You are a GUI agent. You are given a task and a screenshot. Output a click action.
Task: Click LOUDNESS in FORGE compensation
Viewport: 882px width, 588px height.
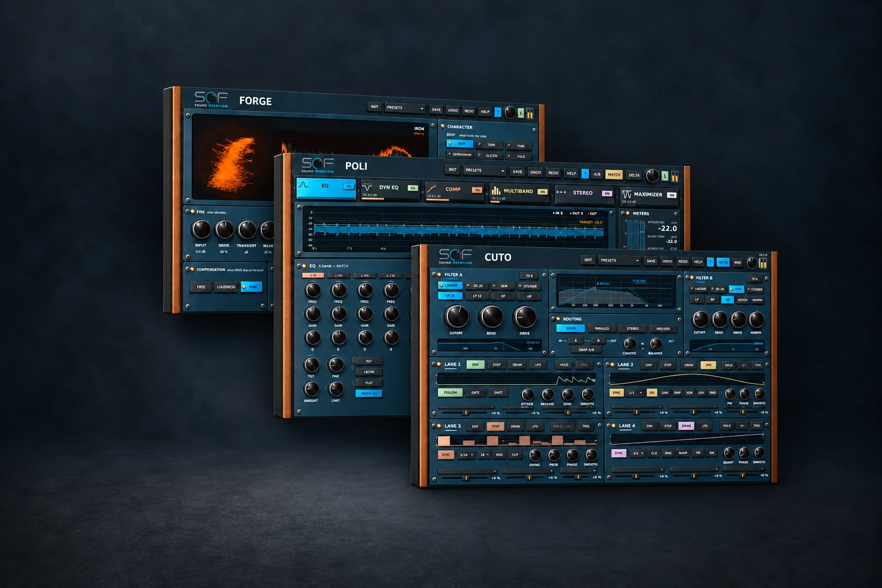tap(226, 287)
